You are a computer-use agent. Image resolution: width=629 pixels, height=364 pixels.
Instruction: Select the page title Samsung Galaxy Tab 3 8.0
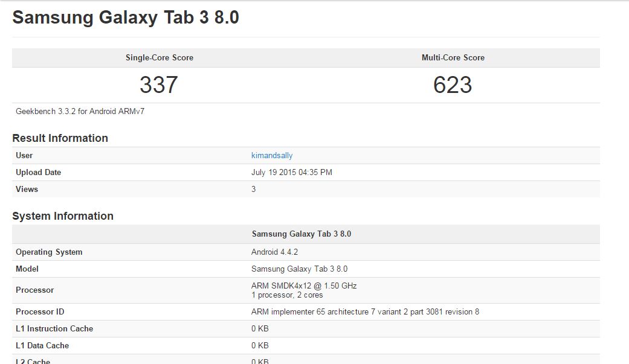126,18
